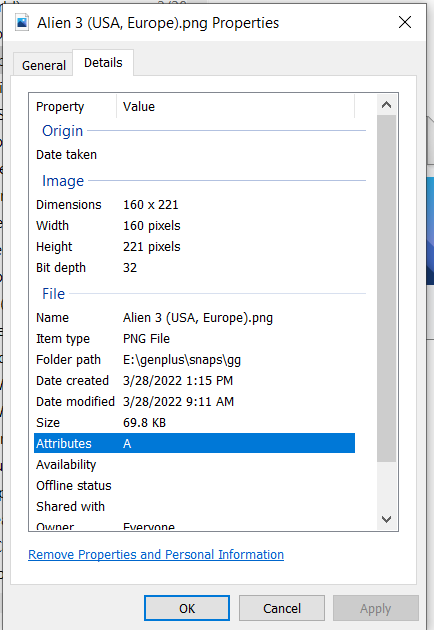Screen dimensions: 434x630
Task: Close the Properties dialog
Action: (x=405, y=22)
